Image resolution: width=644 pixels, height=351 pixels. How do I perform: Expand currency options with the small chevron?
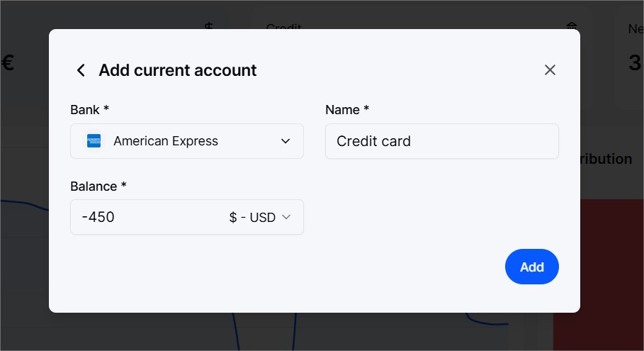(286, 217)
